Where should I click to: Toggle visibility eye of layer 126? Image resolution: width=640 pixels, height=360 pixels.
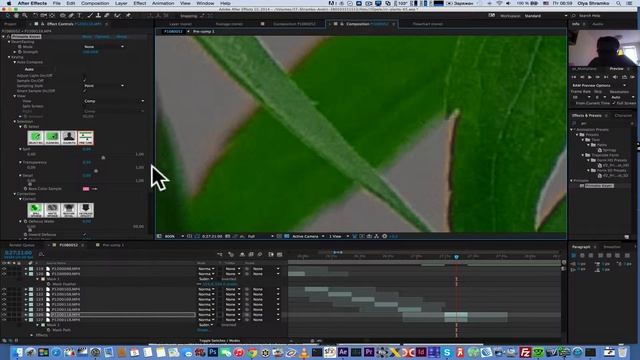[x=4, y=315]
